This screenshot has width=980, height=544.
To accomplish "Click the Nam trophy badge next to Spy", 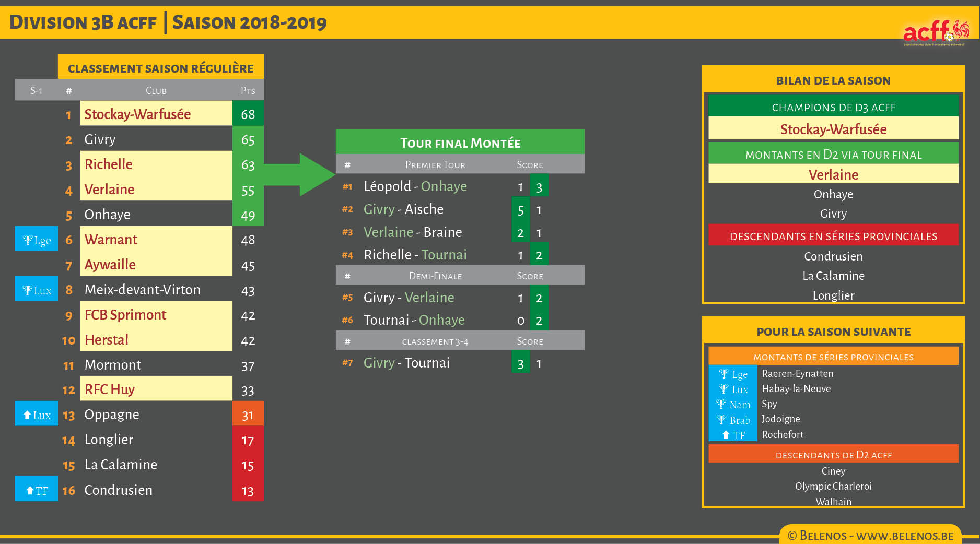I will pos(733,404).
